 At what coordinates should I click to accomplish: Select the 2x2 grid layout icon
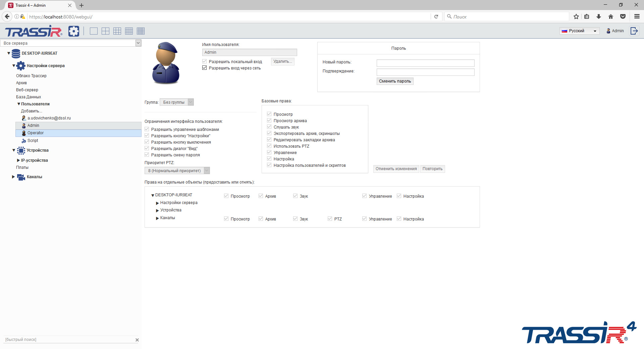click(x=105, y=31)
